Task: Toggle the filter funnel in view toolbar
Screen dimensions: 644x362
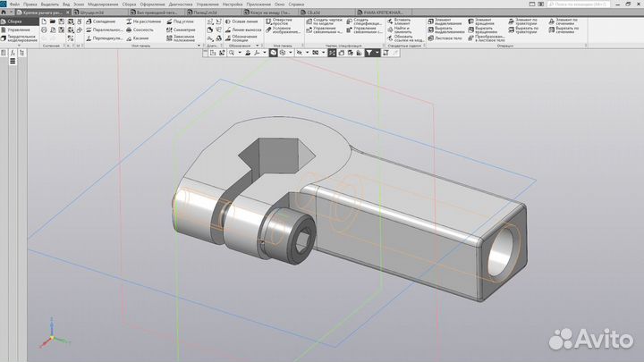Action: (370, 53)
